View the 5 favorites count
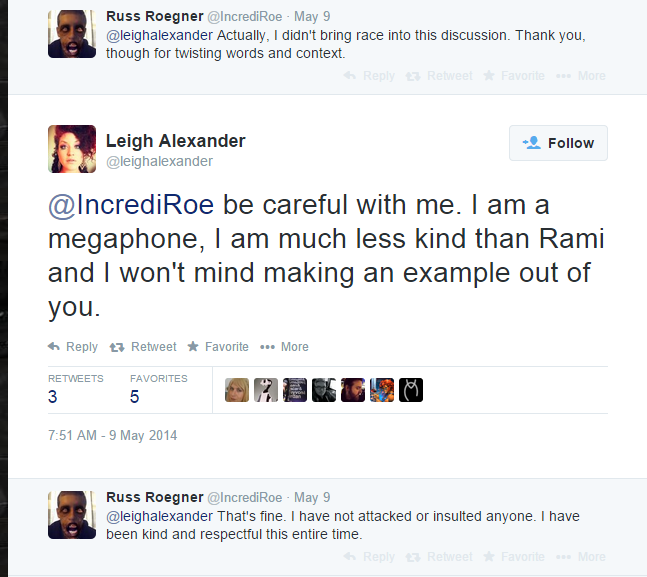Image resolution: width=647 pixels, height=577 pixels. click(135, 396)
